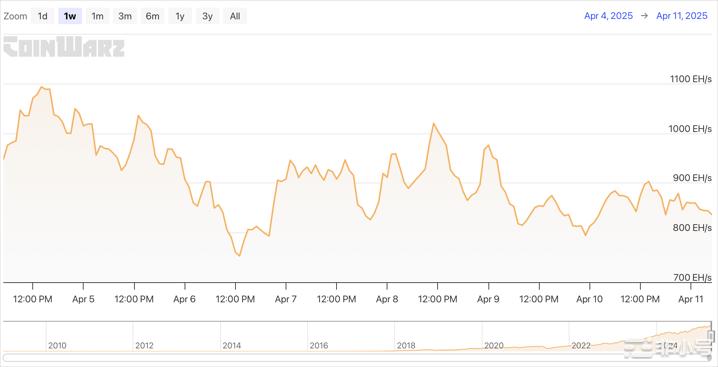Click the lowest dip on Apr 6
The image size is (718, 367).
[239, 255]
